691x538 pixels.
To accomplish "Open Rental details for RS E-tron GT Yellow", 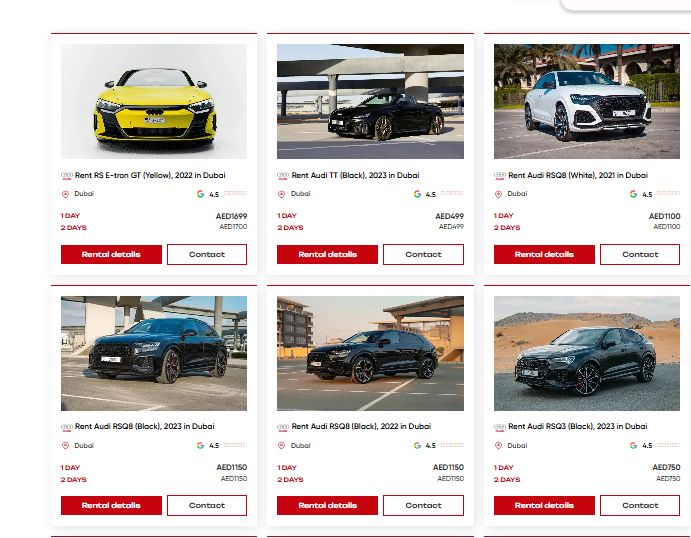I will (x=111, y=254).
